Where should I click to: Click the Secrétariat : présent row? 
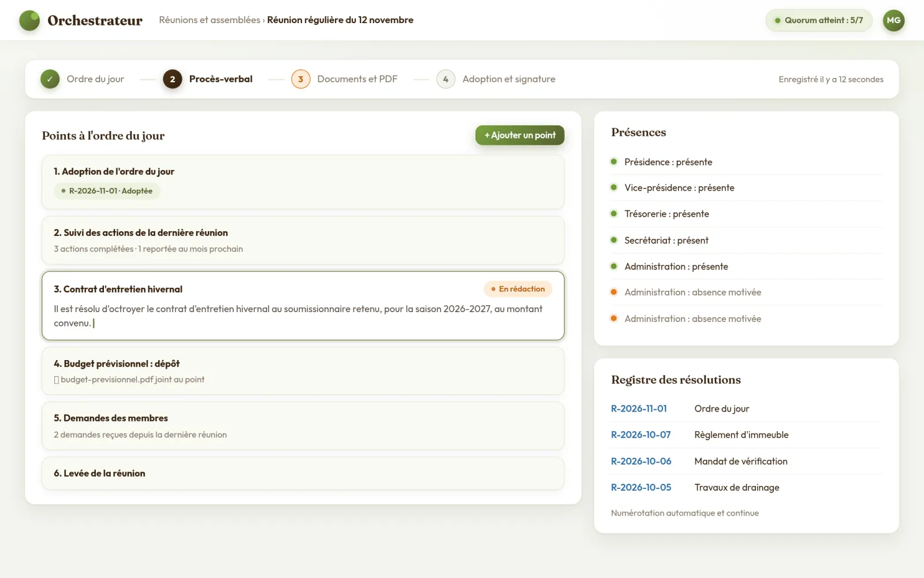(746, 240)
